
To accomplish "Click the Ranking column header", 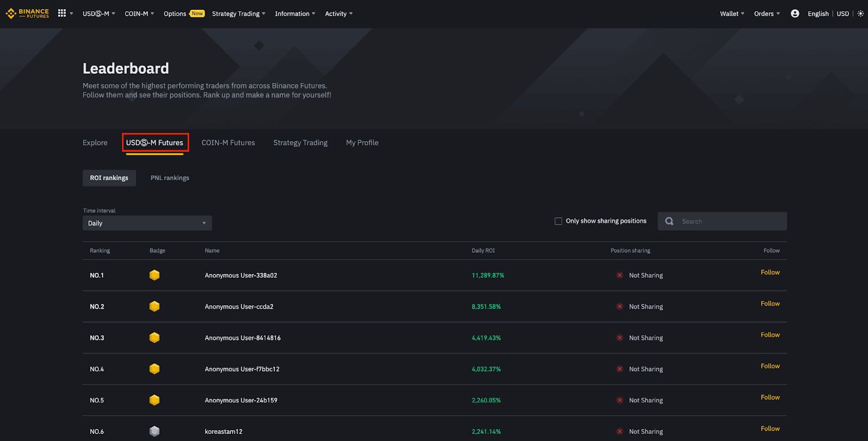I will coord(100,251).
